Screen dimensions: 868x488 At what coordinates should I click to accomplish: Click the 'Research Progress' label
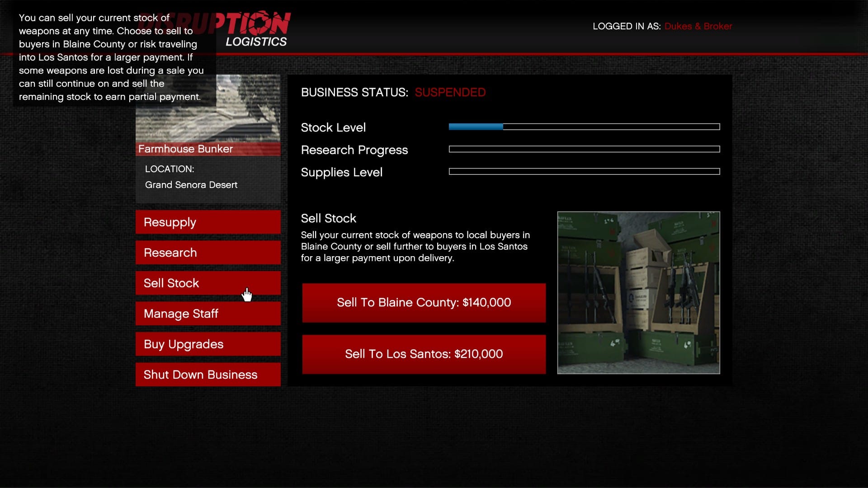point(354,150)
